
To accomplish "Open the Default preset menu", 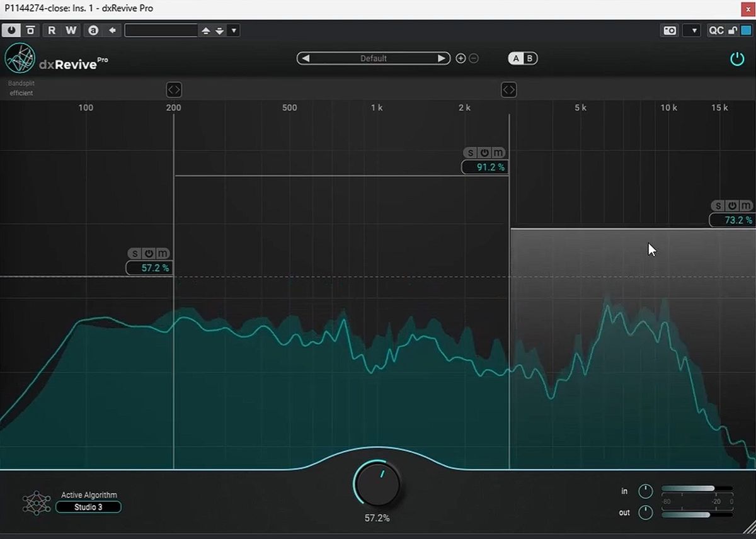I will 374,59.
